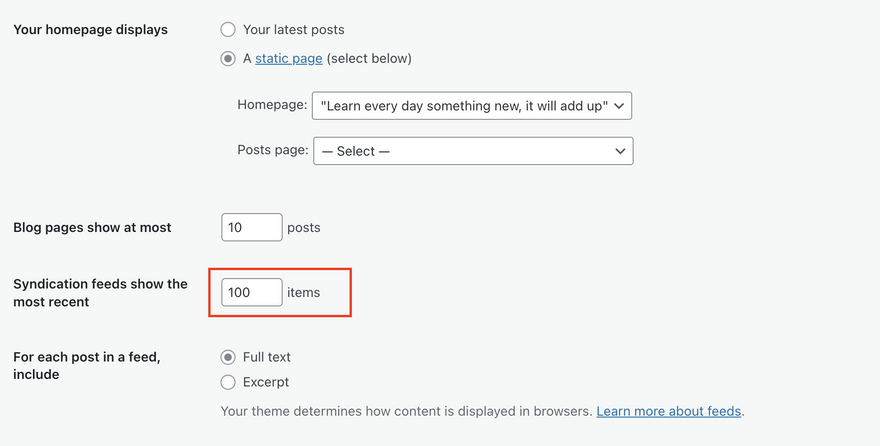Focus the blog pages posts count field
The height and width of the screenshot is (446, 880).
point(251,227)
